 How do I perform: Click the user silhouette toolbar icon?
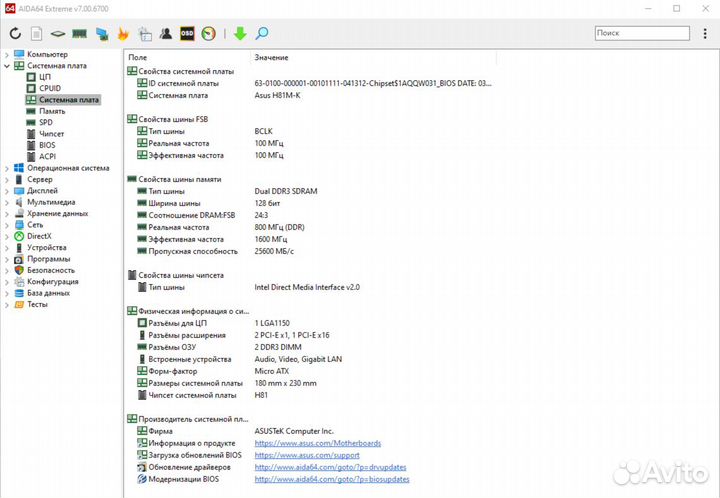166,34
